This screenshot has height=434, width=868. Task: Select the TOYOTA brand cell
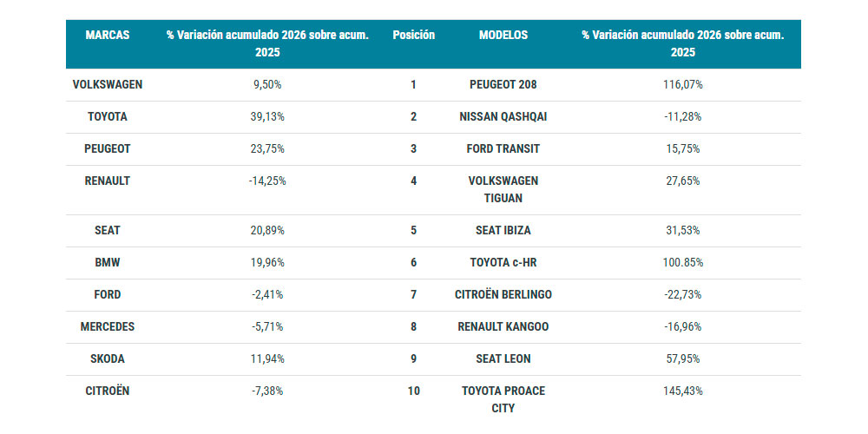[108, 117]
